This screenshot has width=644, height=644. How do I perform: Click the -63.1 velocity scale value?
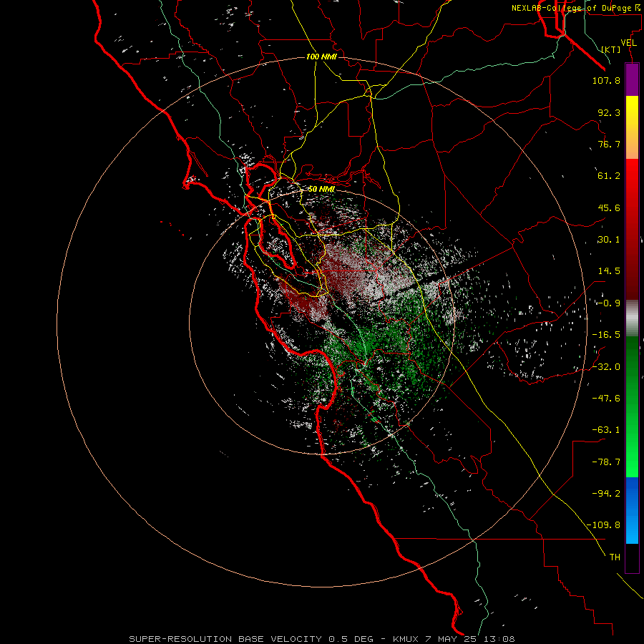tap(606, 430)
